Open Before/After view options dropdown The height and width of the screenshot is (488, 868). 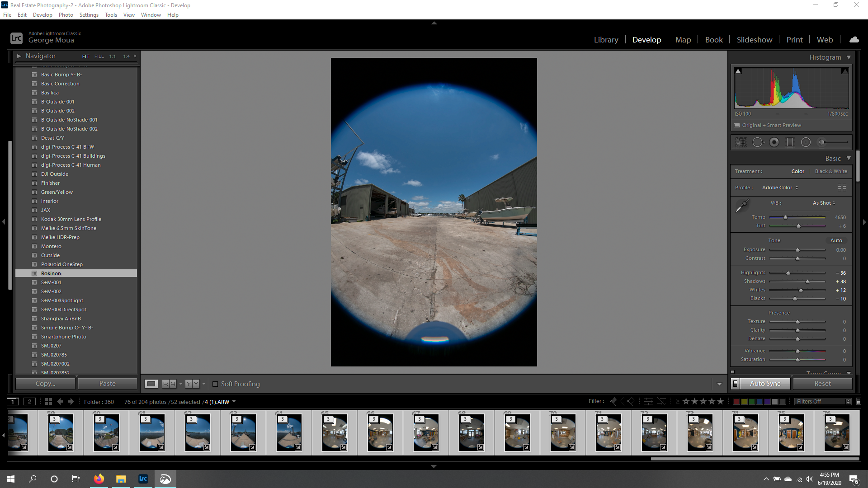(204, 384)
